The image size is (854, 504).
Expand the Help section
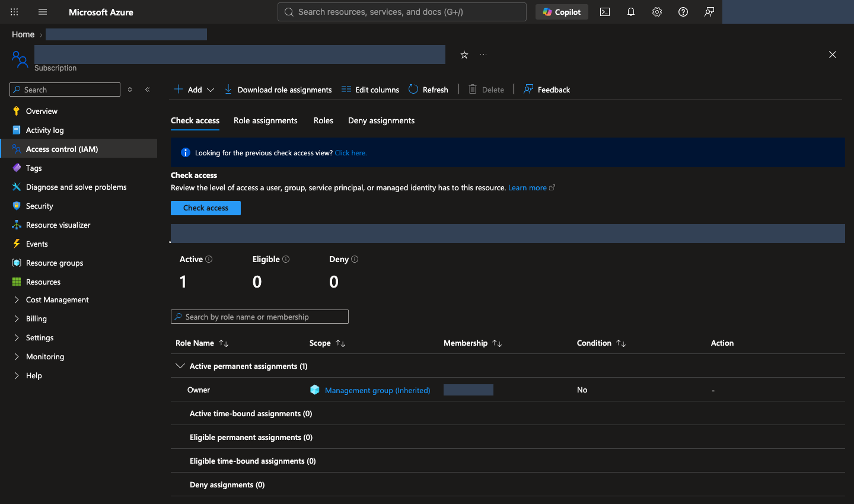pos(17,375)
